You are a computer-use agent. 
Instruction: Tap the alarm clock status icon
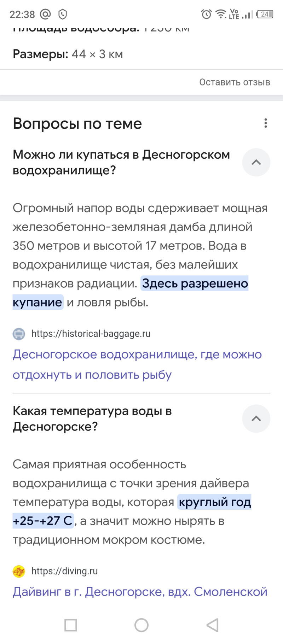(x=206, y=14)
